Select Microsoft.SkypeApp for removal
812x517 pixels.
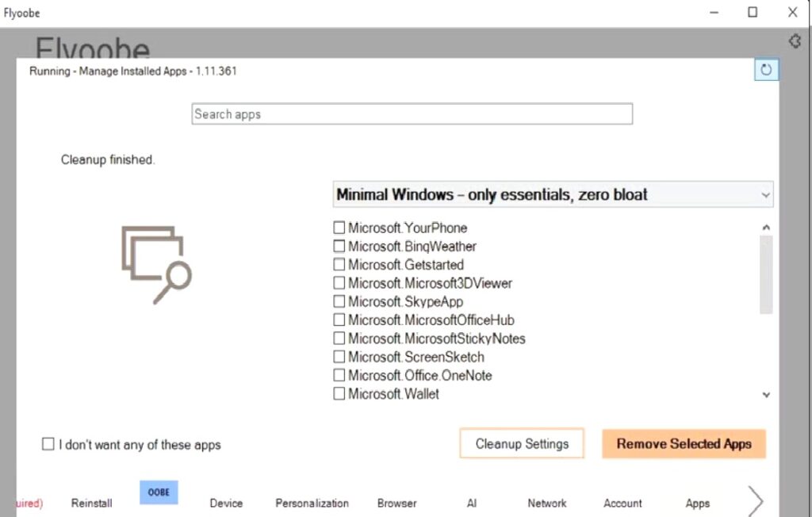click(339, 302)
